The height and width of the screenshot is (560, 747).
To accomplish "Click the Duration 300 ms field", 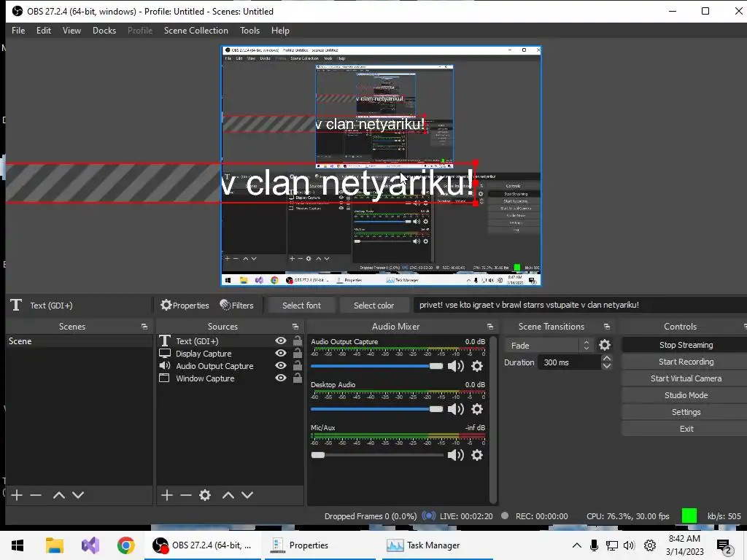I will pyautogui.click(x=569, y=362).
